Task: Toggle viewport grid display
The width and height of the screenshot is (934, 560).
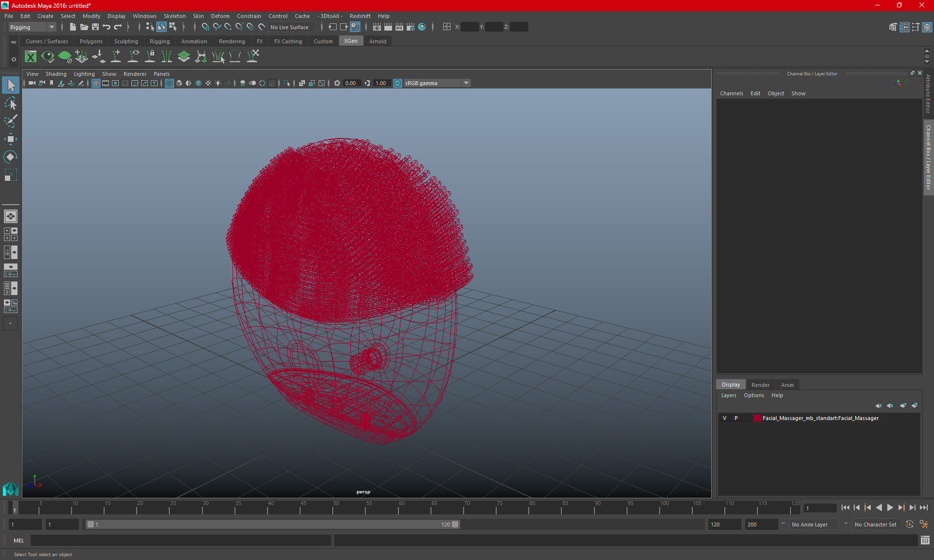Action: (x=96, y=83)
